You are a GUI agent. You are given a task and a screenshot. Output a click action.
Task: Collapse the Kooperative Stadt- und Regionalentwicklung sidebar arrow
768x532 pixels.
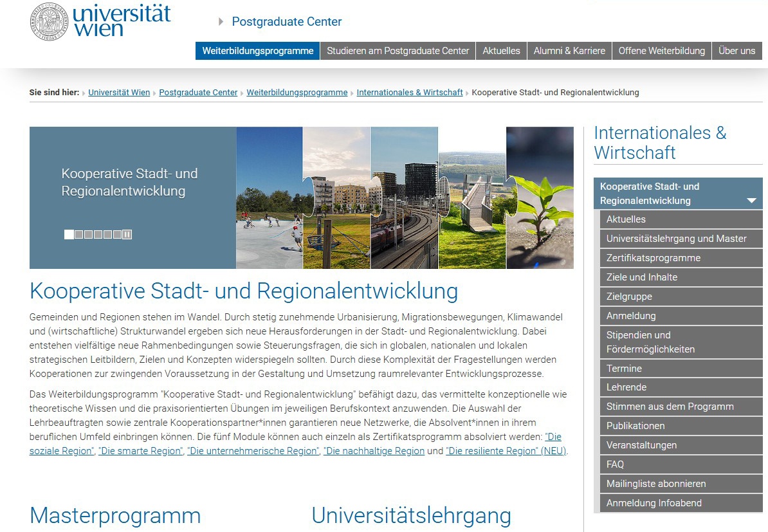point(751,201)
